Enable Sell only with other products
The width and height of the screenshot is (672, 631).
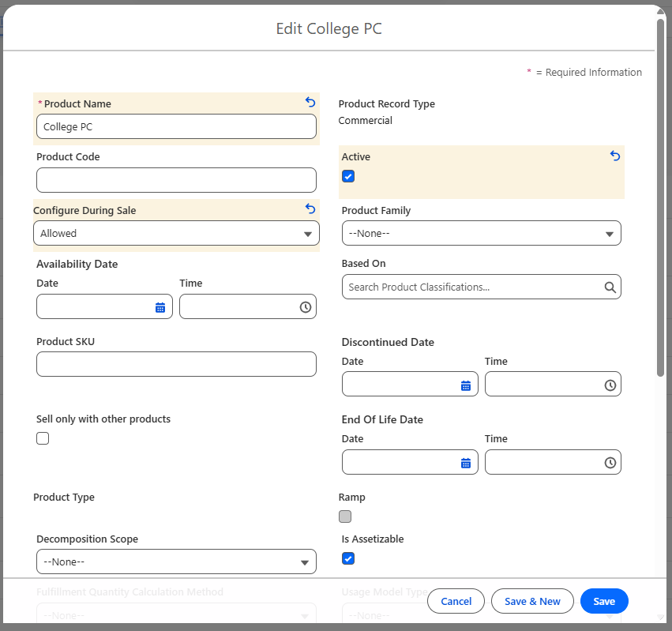(x=43, y=438)
